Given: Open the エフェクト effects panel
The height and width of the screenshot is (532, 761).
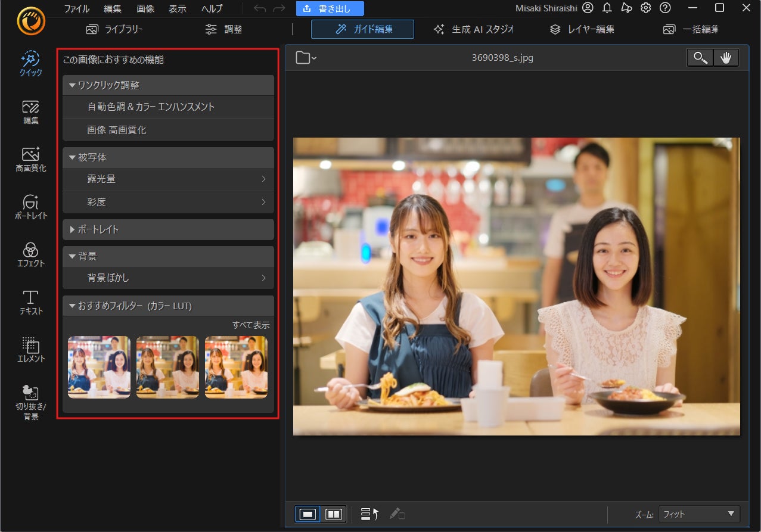Looking at the screenshot, I should tap(30, 254).
